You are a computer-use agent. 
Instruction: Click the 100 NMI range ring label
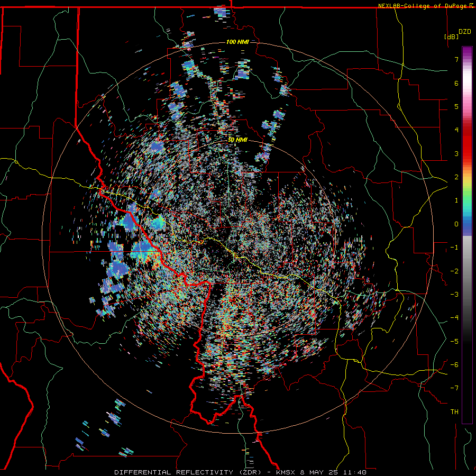coord(237,42)
